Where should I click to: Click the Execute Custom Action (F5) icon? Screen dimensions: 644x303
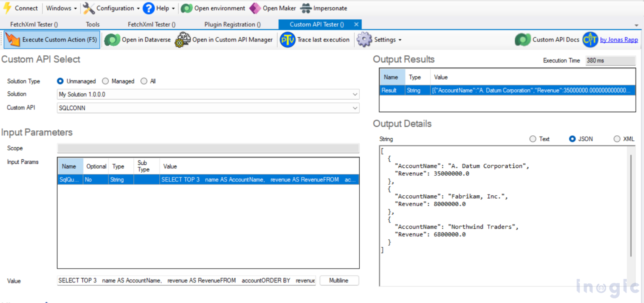[x=13, y=40]
